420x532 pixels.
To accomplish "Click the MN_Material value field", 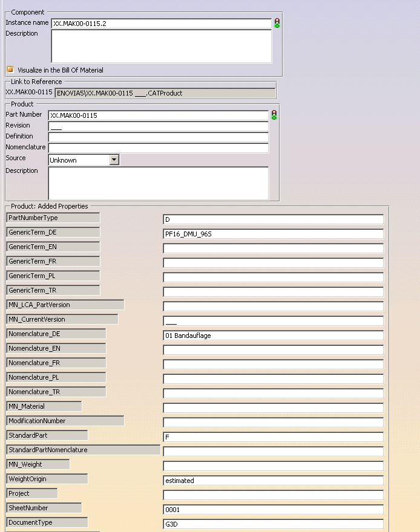I will [x=274, y=408].
